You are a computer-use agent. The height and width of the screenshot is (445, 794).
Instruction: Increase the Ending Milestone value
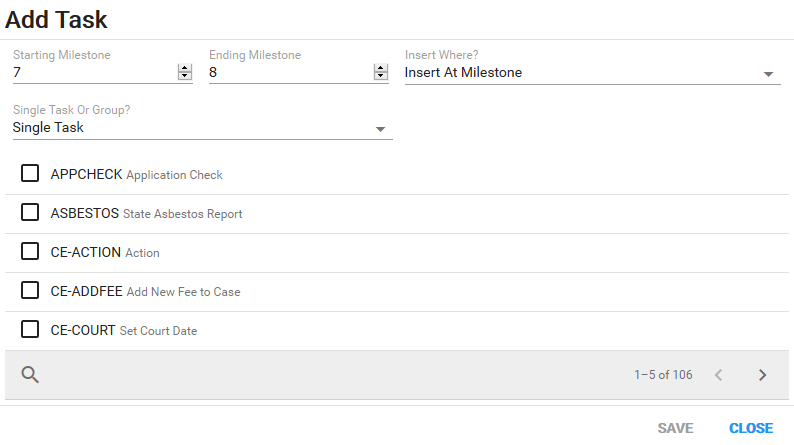coord(381,68)
